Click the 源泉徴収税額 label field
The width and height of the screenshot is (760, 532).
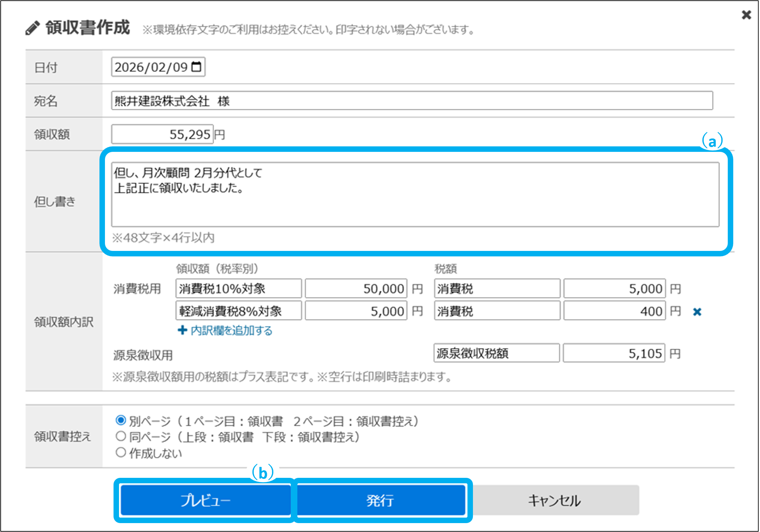[x=496, y=353]
